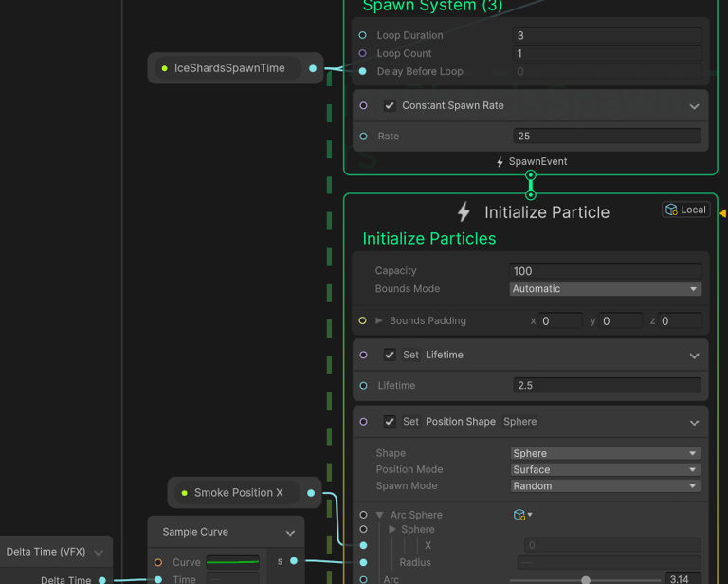Click the Initialize Particle lightning bolt icon
This screenshot has width=728, height=584.
click(464, 211)
